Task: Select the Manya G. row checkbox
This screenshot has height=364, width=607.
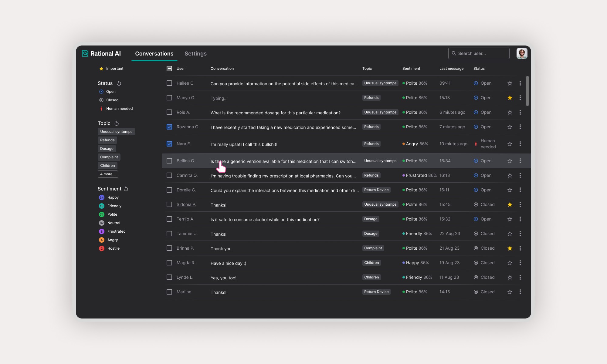Action: tap(169, 98)
